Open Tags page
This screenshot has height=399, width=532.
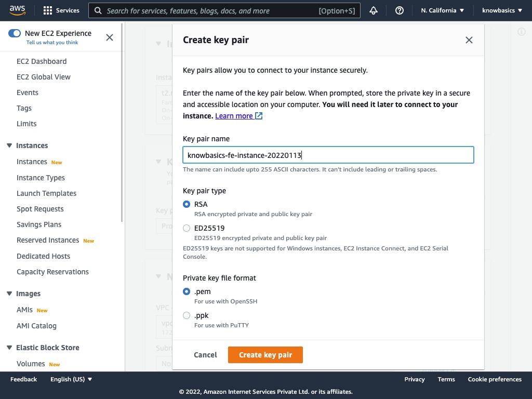pos(24,108)
